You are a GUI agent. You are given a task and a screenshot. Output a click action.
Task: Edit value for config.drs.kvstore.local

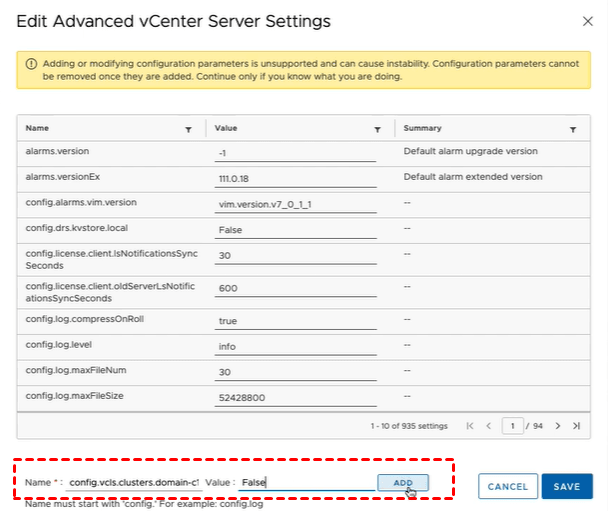(295, 230)
